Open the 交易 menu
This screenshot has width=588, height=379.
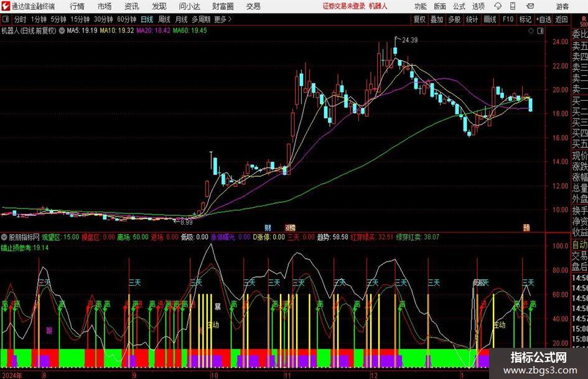[x=253, y=6]
